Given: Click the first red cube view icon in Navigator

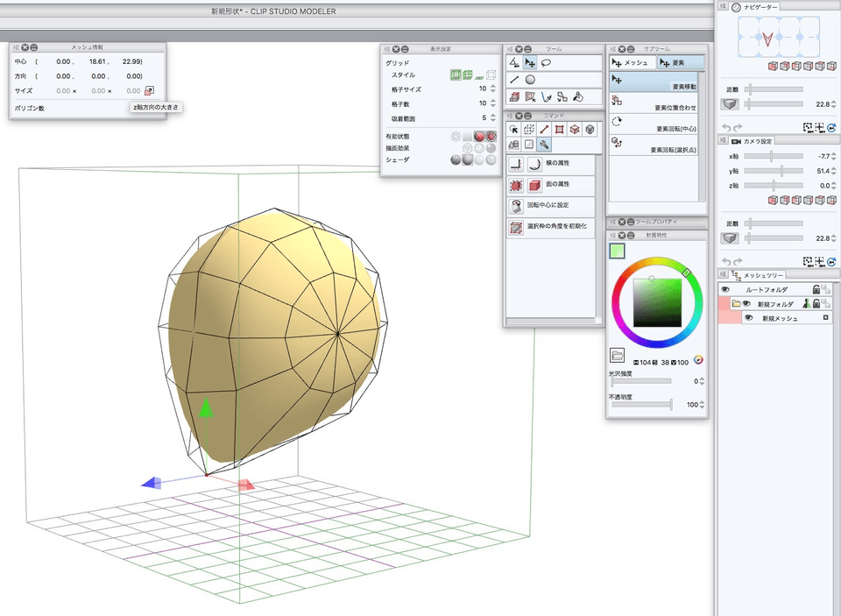Looking at the screenshot, I should pyautogui.click(x=773, y=66).
